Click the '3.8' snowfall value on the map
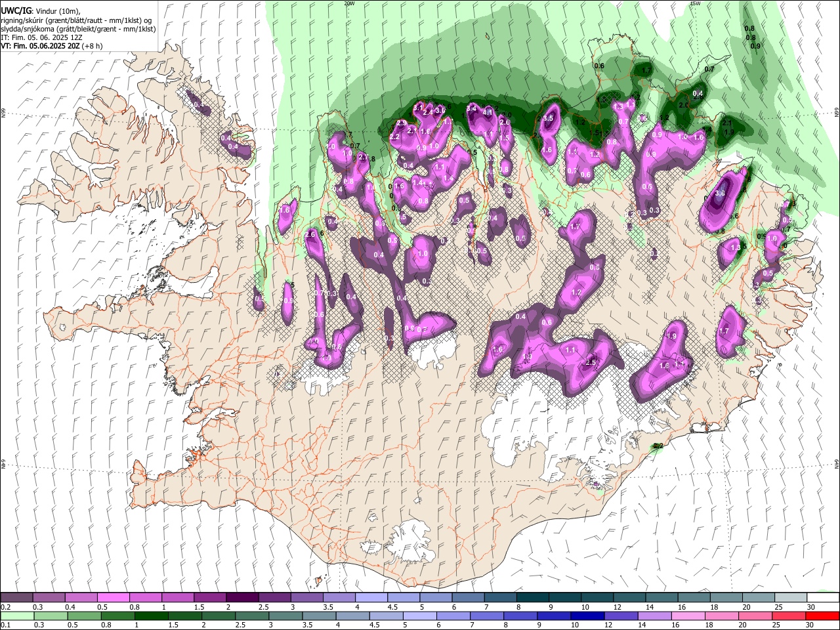 tap(719, 194)
